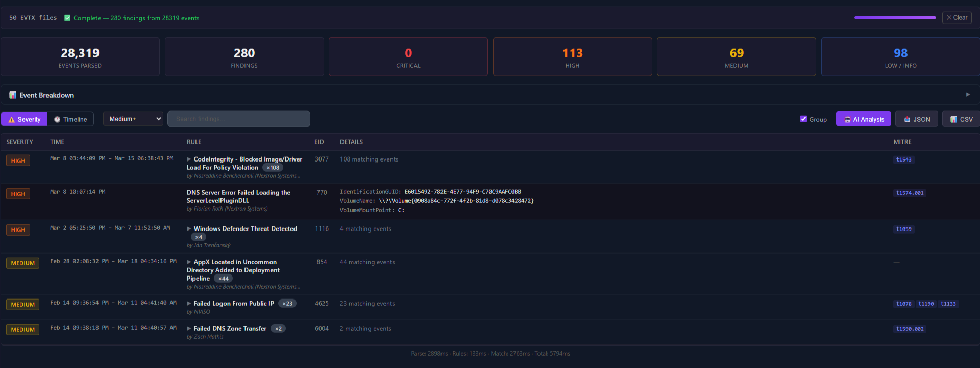
Task: Expand the Event Breakdown panel arrow
Action: click(x=968, y=95)
